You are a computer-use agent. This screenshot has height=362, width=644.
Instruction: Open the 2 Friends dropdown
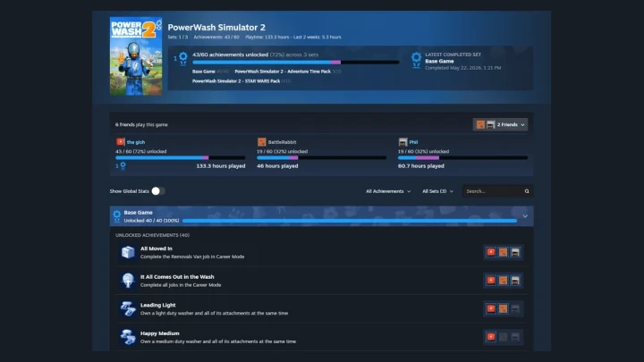(500, 124)
